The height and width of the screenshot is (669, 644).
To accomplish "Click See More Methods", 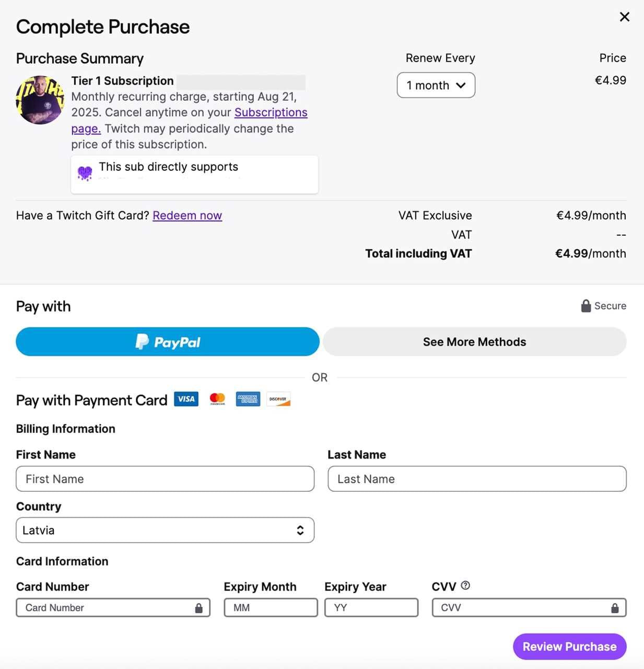I will [474, 341].
